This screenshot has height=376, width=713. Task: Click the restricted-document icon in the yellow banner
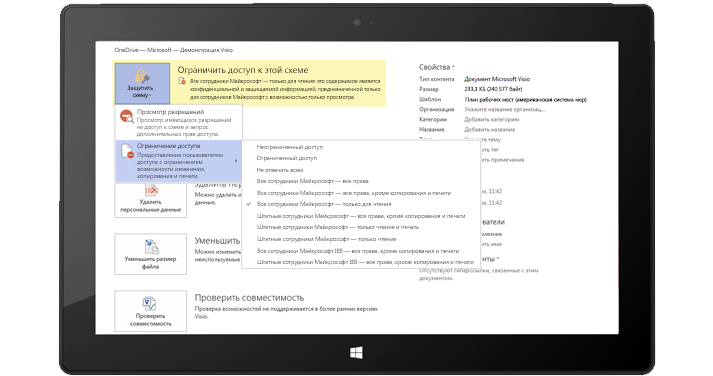pos(182,81)
